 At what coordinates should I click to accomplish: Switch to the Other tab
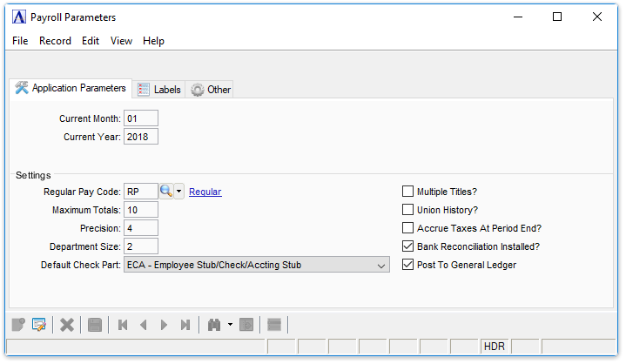click(210, 90)
